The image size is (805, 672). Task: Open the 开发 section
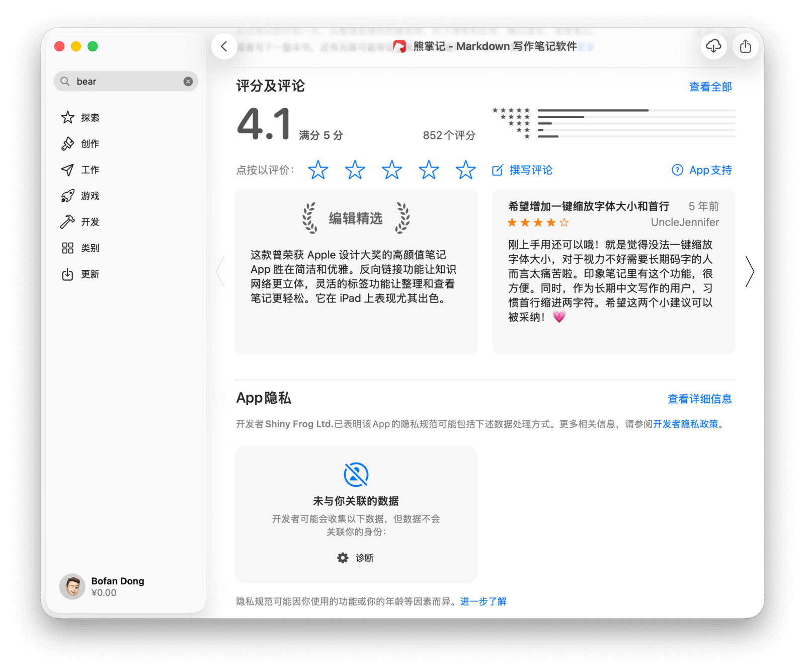point(126,222)
